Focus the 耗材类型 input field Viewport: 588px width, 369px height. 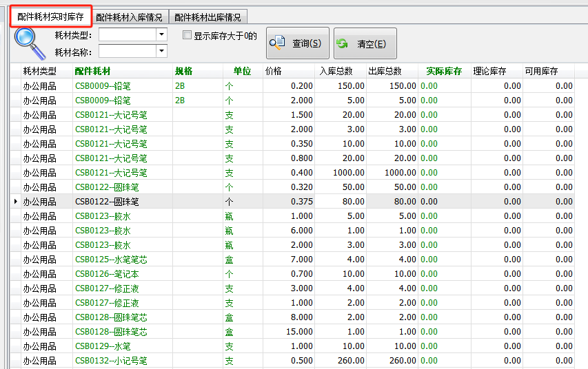128,35
